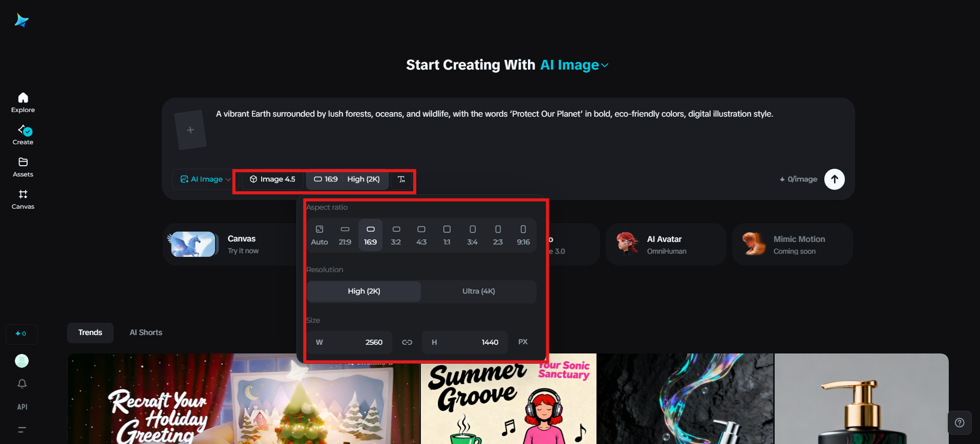Click the add reference image plus box
This screenshot has width=980, height=444.
[190, 130]
